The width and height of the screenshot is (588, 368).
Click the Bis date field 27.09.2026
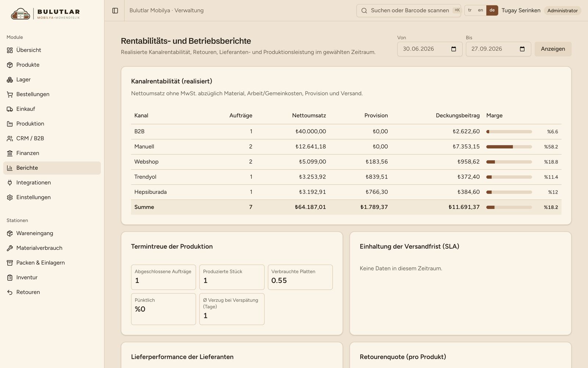point(498,49)
